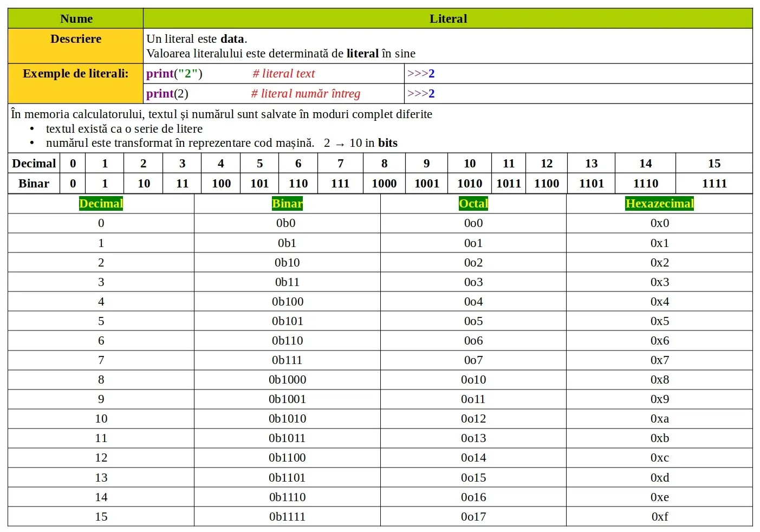Screen dimensions: 760x532
Task: Click the 0x8 cell in Hexazecimal column
Action: (x=659, y=380)
